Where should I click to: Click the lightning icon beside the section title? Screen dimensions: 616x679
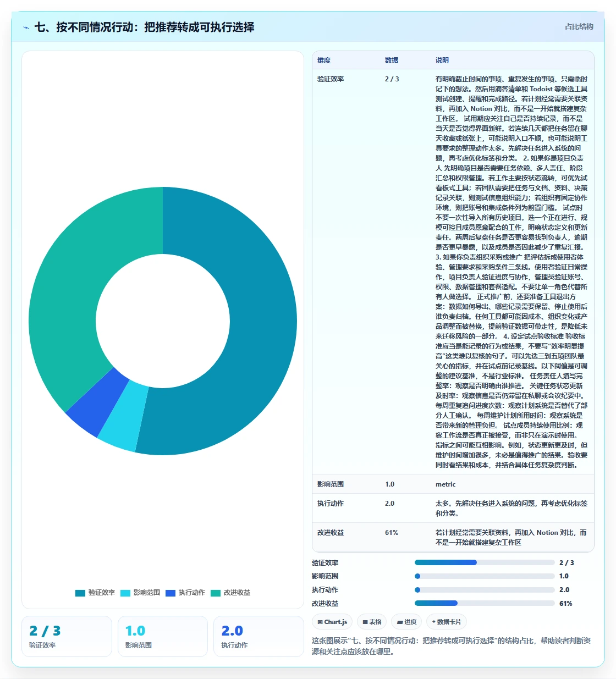click(x=26, y=27)
